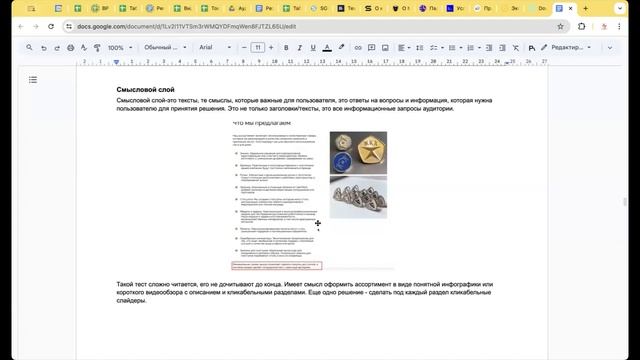Open the highlight color picker
Image resolution: width=640 pixels, height=360 pixels.
point(341,48)
